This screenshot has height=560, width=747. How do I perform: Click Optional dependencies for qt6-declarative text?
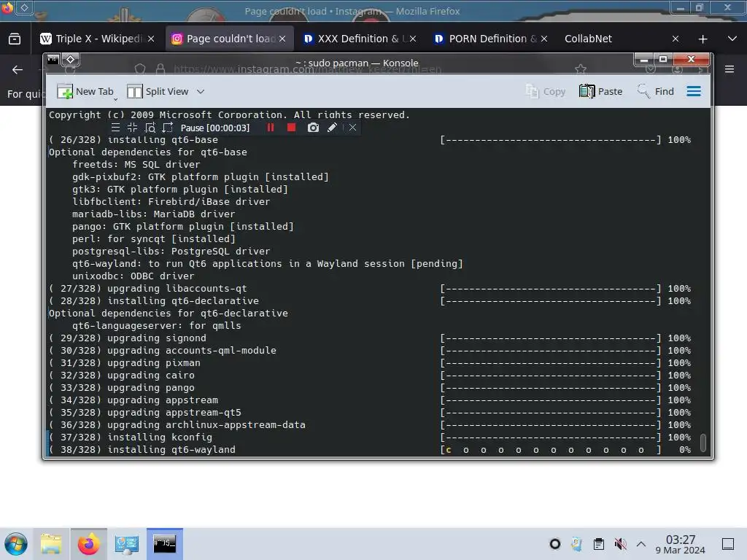[x=169, y=314]
